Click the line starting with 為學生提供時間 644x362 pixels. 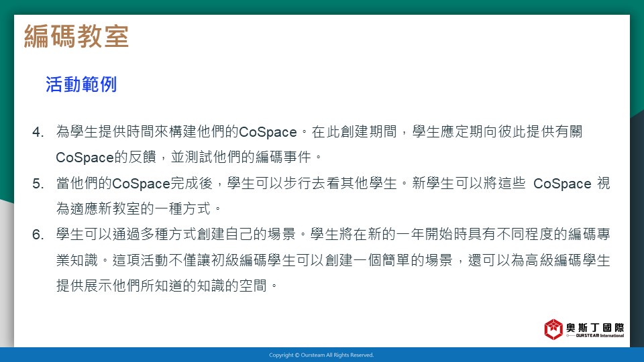[319, 132]
